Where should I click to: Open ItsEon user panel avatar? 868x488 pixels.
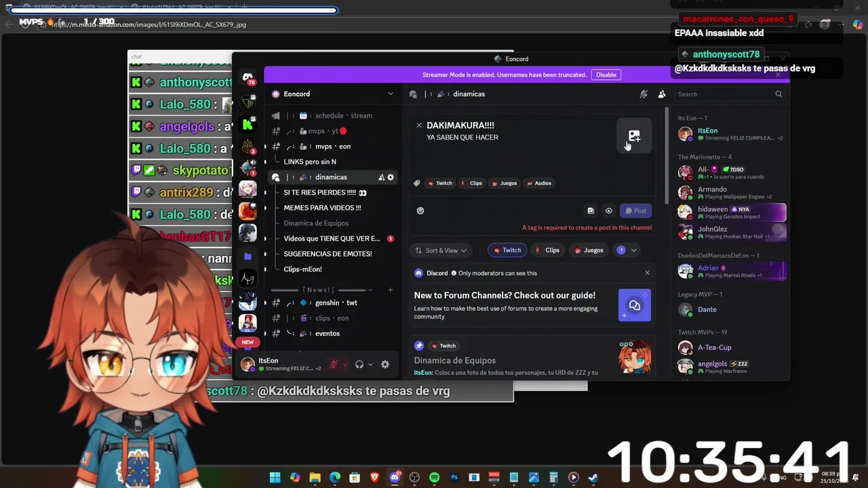(248, 365)
